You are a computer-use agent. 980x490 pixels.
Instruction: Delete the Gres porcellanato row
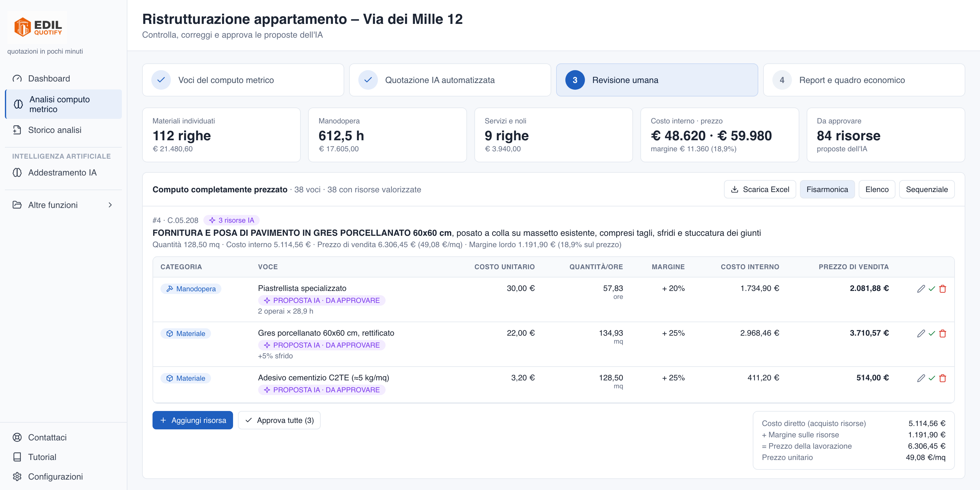click(x=943, y=334)
